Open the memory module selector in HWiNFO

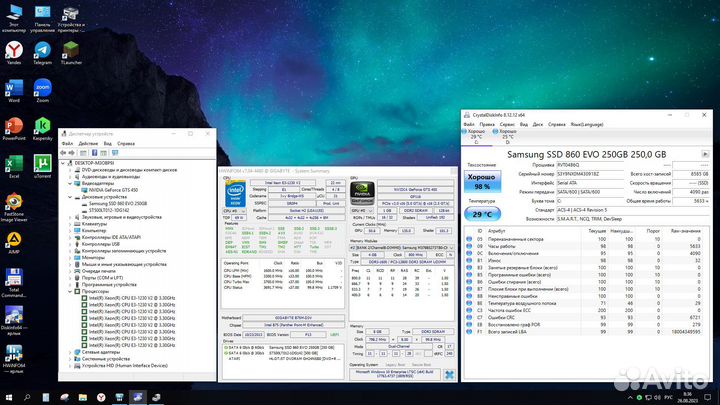[402, 248]
